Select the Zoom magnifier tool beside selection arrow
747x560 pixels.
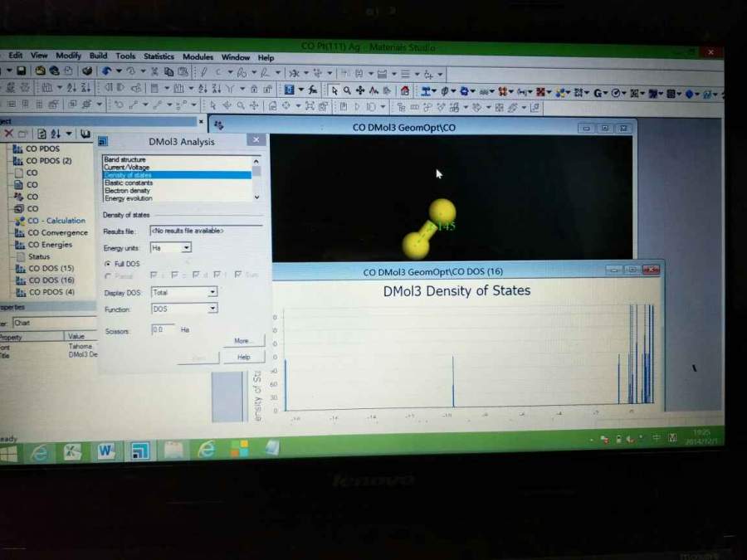point(347,90)
